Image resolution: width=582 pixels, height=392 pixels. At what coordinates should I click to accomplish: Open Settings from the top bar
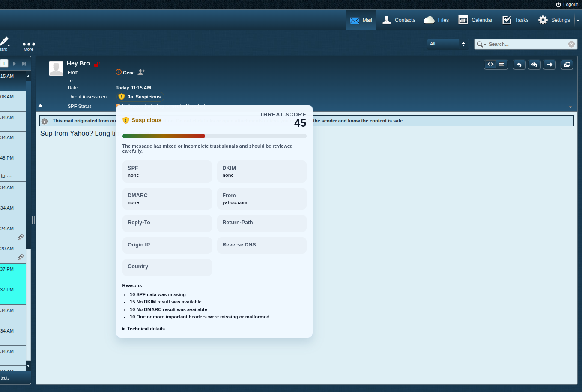(554, 20)
